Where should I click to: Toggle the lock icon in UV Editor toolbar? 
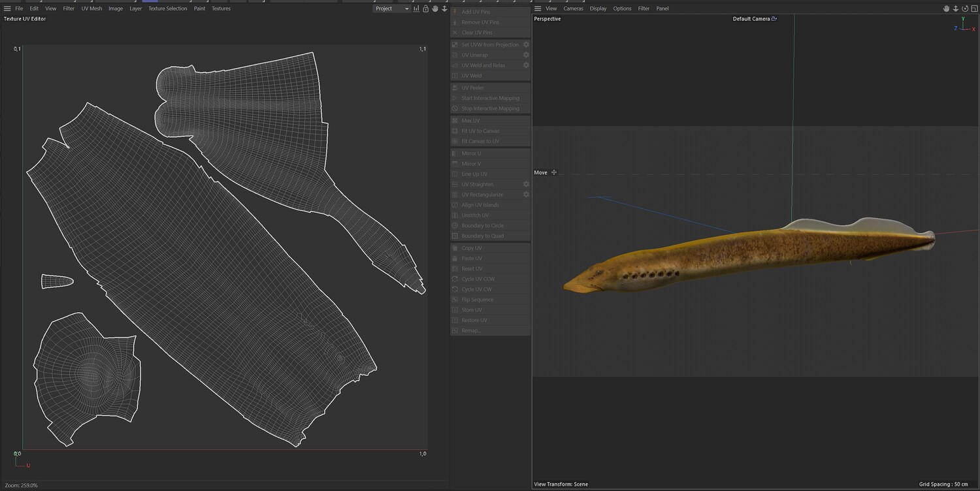point(426,8)
